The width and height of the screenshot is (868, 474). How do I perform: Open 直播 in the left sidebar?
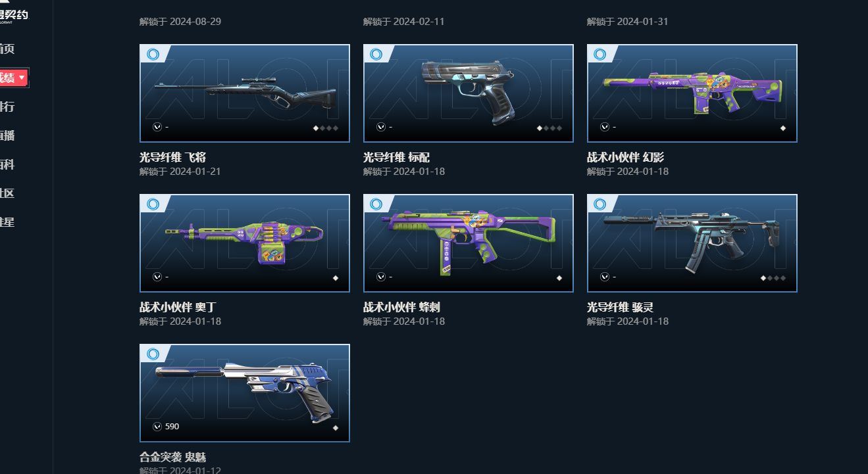[x=7, y=135]
